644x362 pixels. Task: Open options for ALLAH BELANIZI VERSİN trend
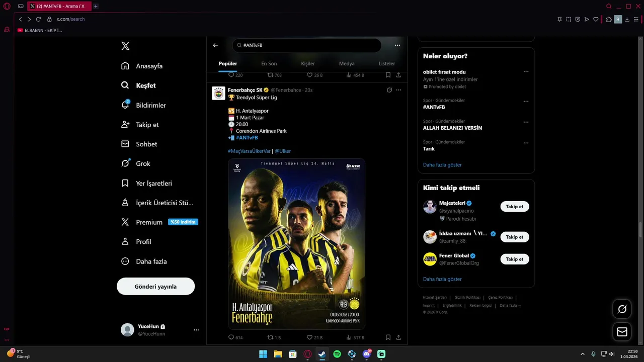526,122
